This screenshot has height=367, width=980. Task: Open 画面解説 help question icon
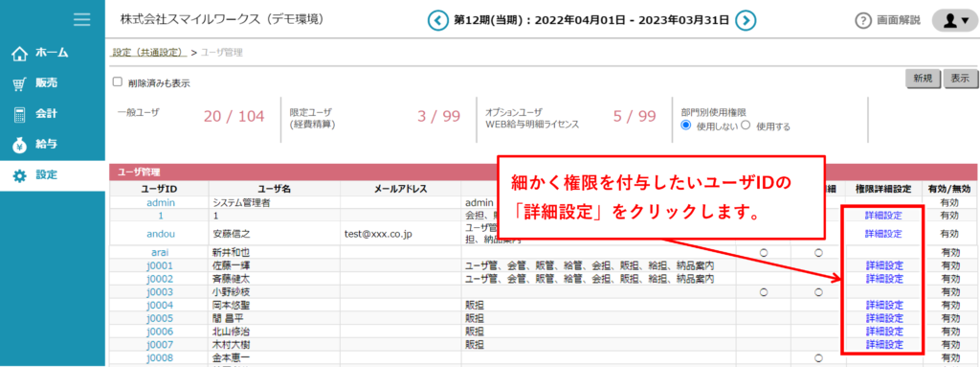click(x=862, y=21)
